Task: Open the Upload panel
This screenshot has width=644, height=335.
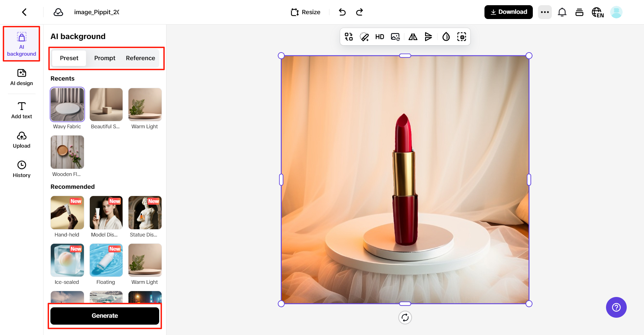Action: point(21,139)
